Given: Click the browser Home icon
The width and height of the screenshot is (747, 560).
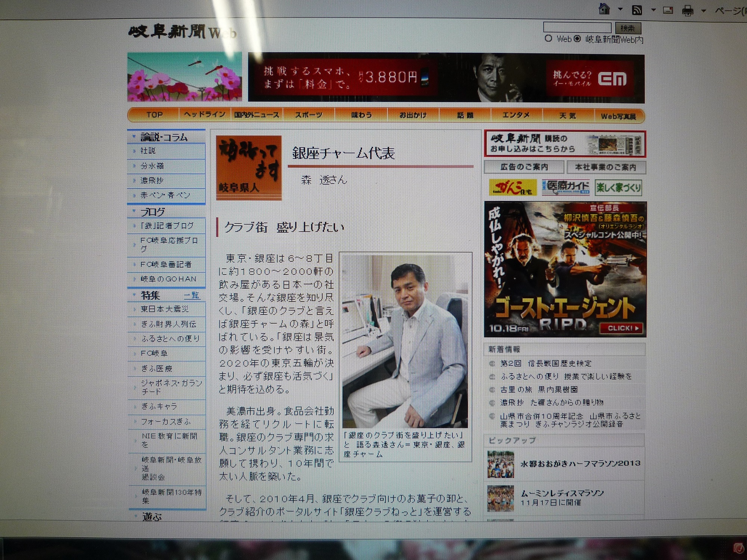Looking at the screenshot, I should coord(604,9).
